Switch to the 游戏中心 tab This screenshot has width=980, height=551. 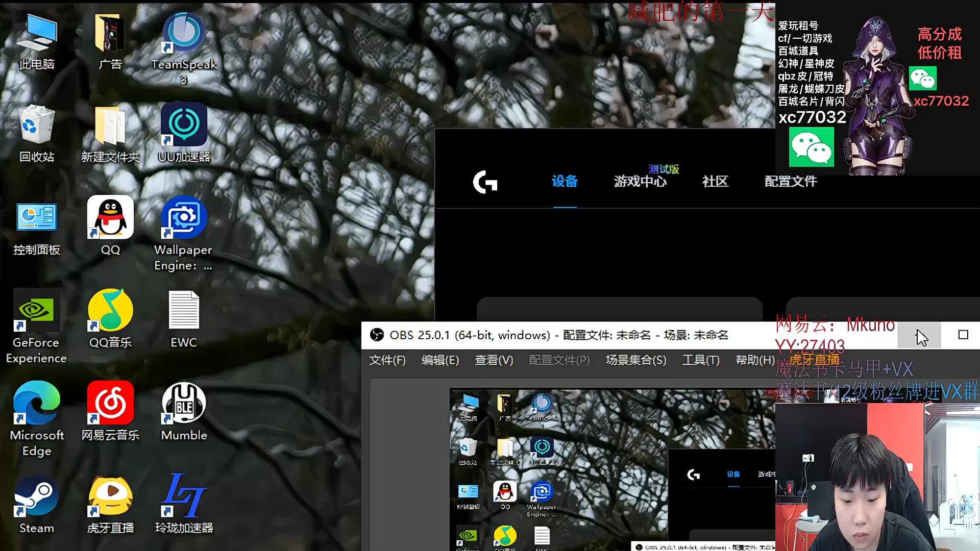pyautogui.click(x=640, y=182)
